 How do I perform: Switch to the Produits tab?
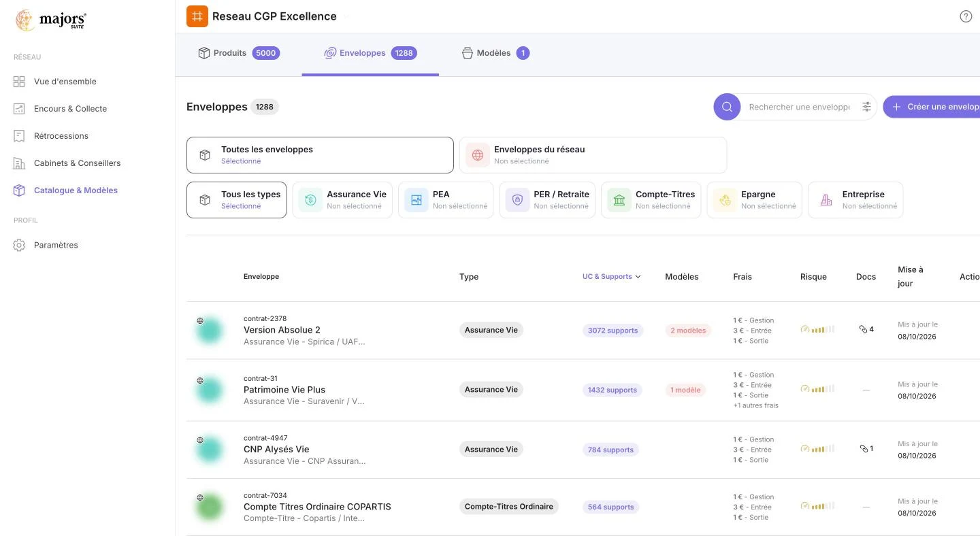pyautogui.click(x=238, y=53)
